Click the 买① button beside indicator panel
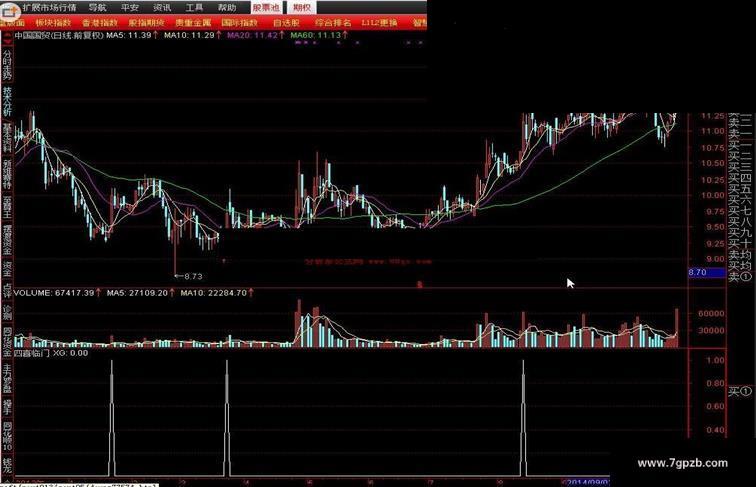The width and height of the screenshot is (756, 487). [x=741, y=391]
